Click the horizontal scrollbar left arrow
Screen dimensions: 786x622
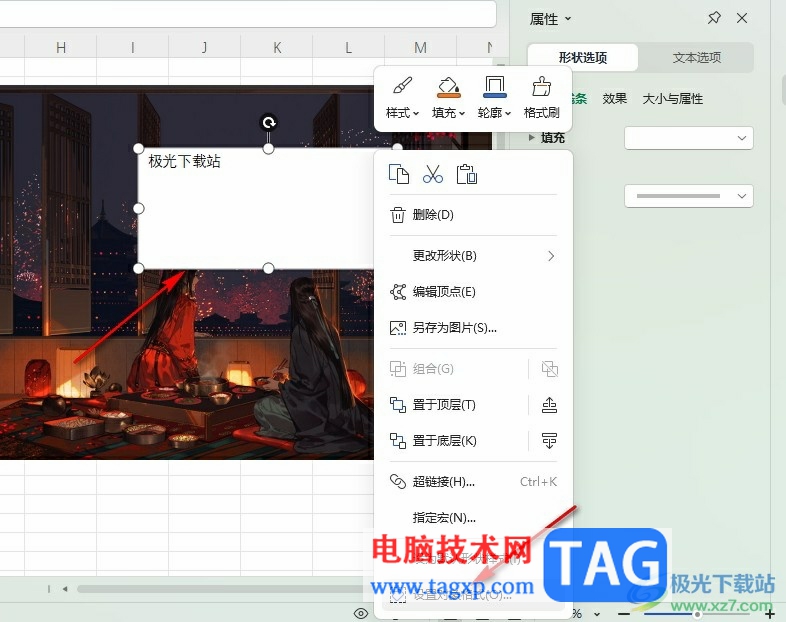click(65, 589)
